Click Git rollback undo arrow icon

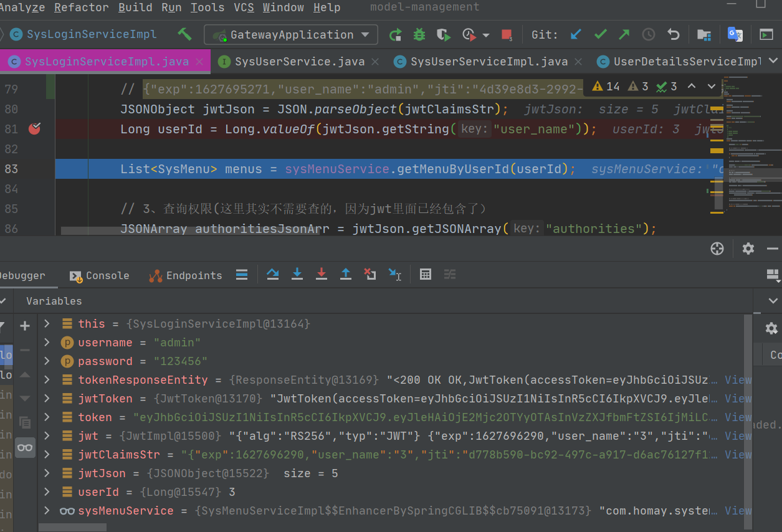[673, 35]
